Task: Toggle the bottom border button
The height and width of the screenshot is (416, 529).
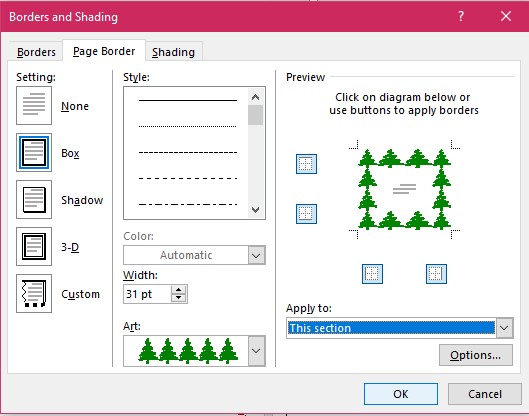Action: (x=306, y=214)
